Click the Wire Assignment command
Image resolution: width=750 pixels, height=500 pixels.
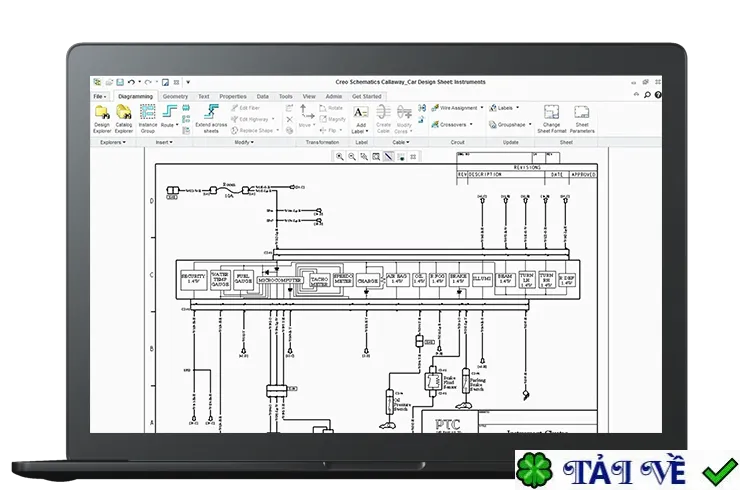point(454,108)
